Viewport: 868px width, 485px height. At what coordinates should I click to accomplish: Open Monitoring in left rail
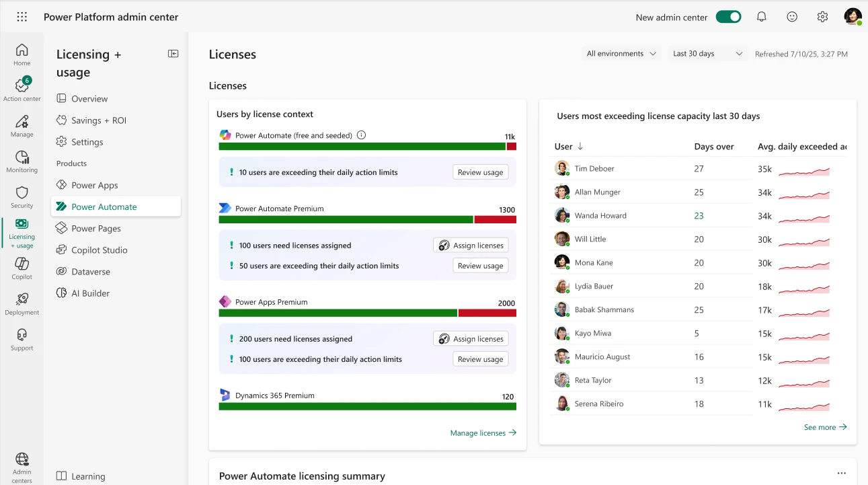(x=22, y=161)
